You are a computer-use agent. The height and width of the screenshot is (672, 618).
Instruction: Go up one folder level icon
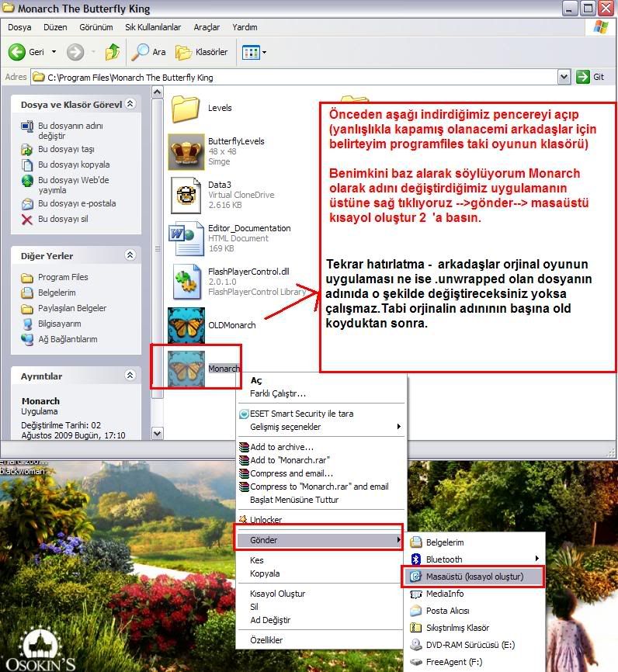113,52
